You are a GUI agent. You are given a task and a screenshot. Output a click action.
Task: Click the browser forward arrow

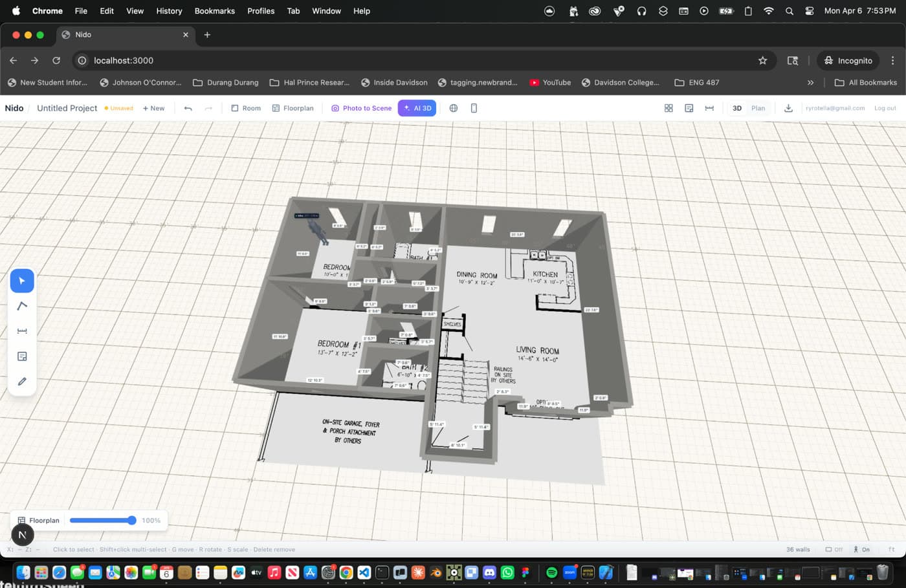34,60
